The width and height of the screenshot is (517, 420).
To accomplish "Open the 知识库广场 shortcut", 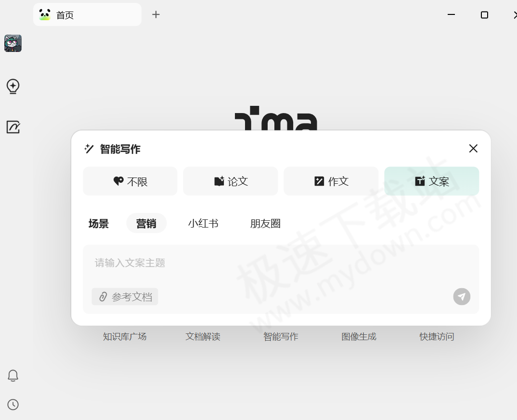I will pos(125,337).
